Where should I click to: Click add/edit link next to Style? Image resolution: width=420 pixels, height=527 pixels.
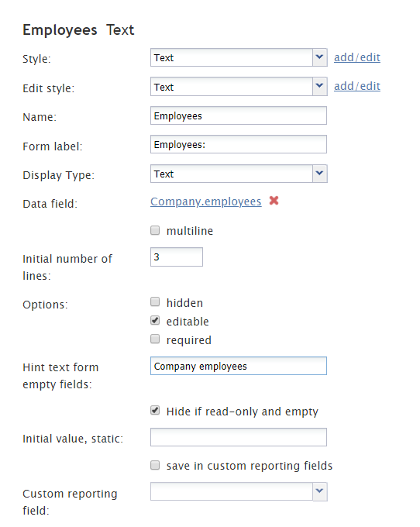click(356, 57)
